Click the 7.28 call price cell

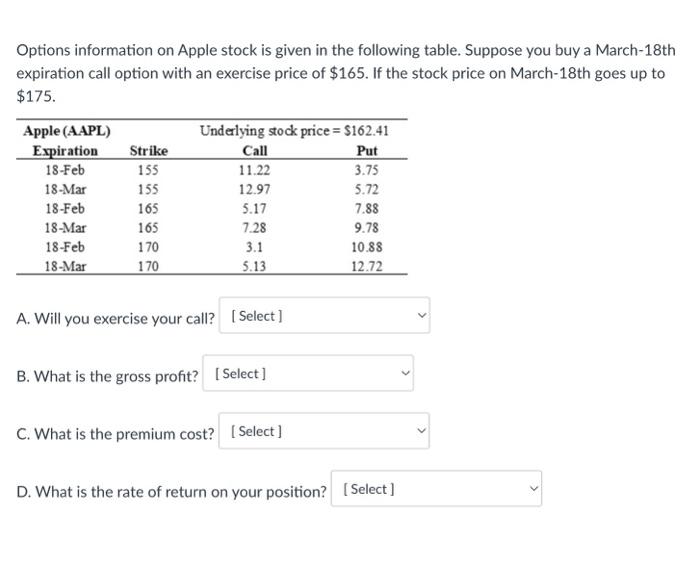pyautogui.click(x=254, y=228)
